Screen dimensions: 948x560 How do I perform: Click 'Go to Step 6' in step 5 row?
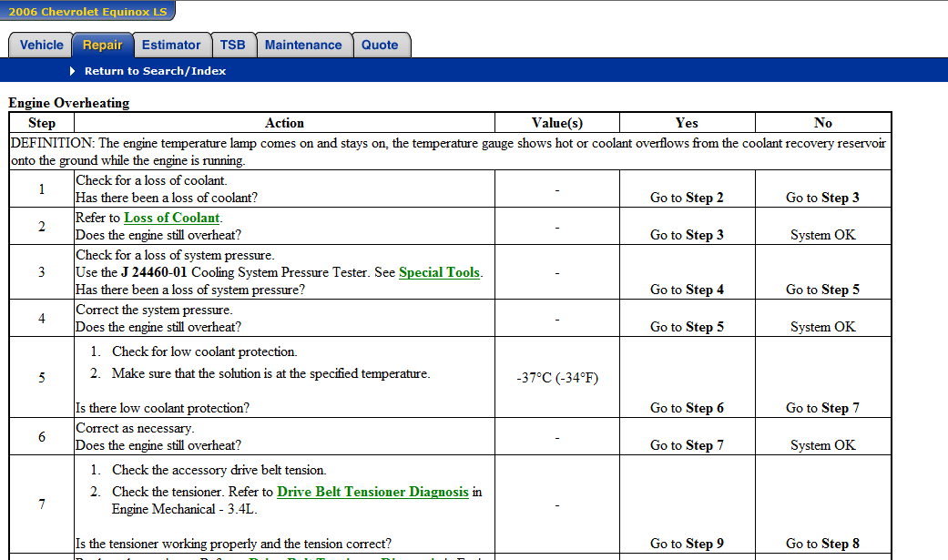[687, 408]
